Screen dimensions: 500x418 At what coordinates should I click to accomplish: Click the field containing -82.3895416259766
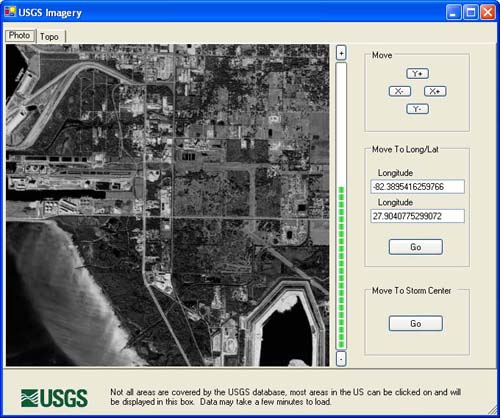point(417,187)
